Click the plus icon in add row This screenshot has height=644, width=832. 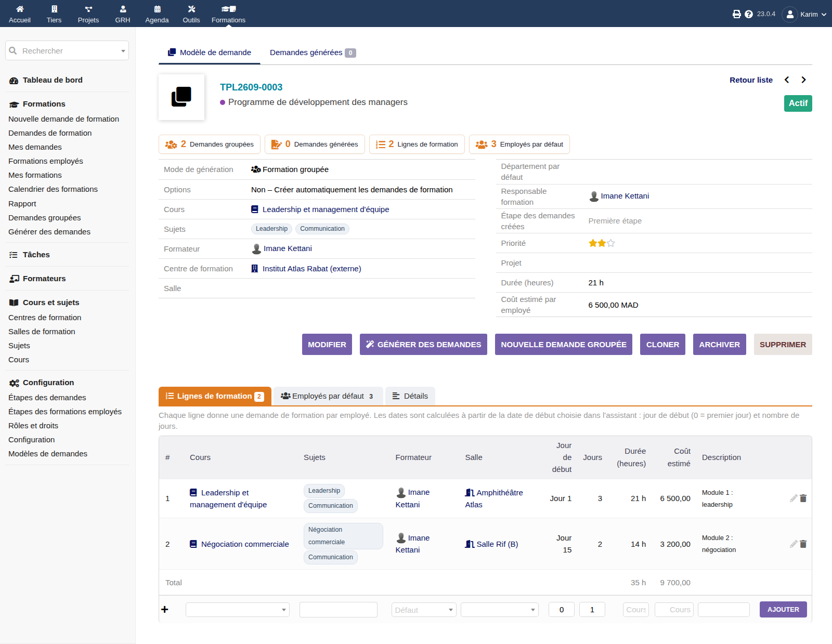(x=165, y=609)
